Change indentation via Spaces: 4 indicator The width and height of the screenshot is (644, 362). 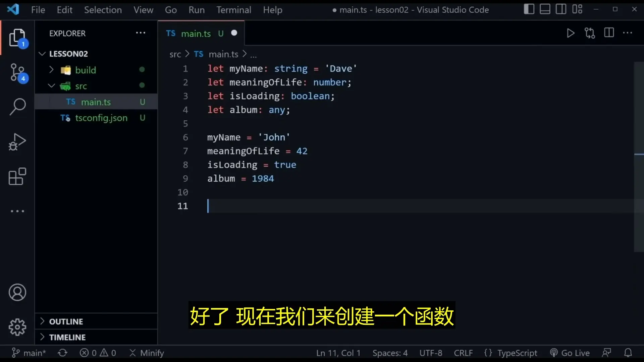click(390, 353)
